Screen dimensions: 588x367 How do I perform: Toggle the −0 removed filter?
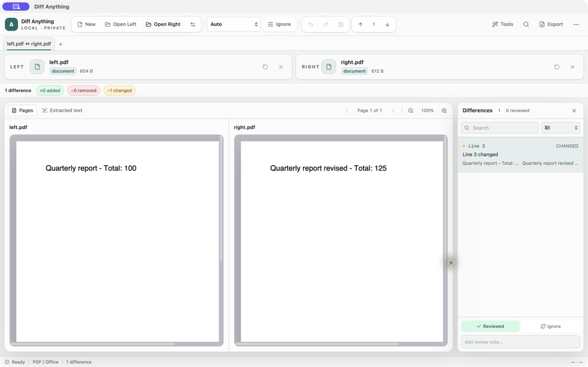(84, 90)
